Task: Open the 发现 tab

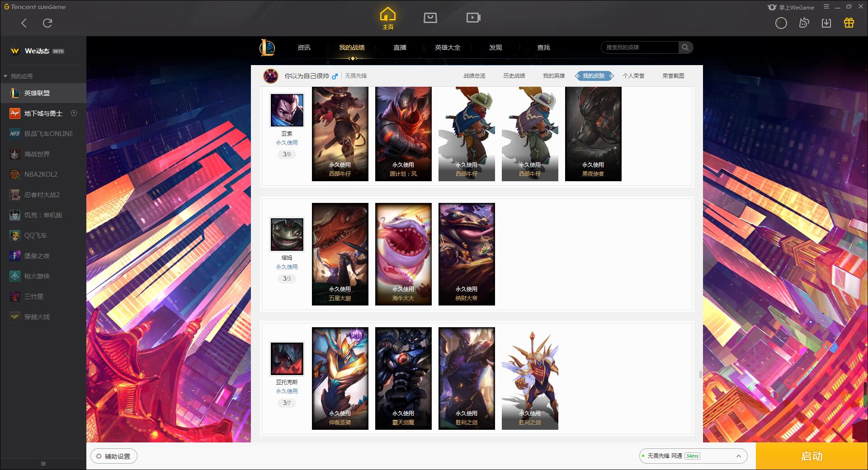Action: point(495,47)
